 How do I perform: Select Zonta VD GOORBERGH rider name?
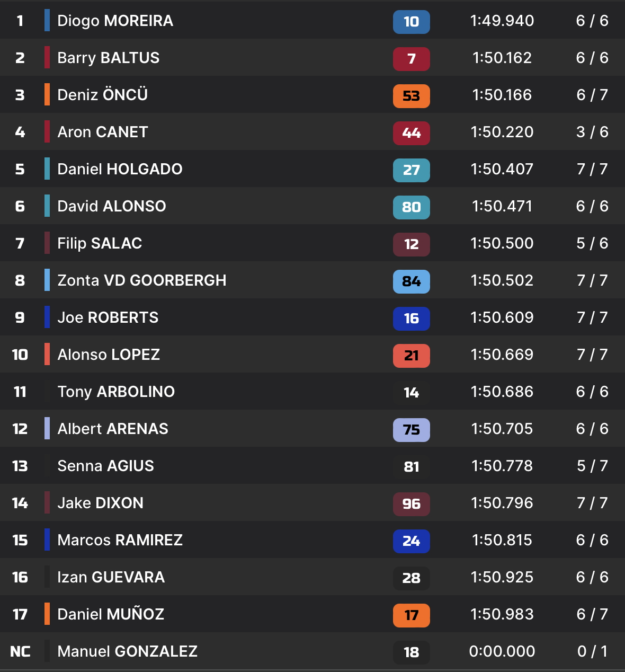coord(141,280)
